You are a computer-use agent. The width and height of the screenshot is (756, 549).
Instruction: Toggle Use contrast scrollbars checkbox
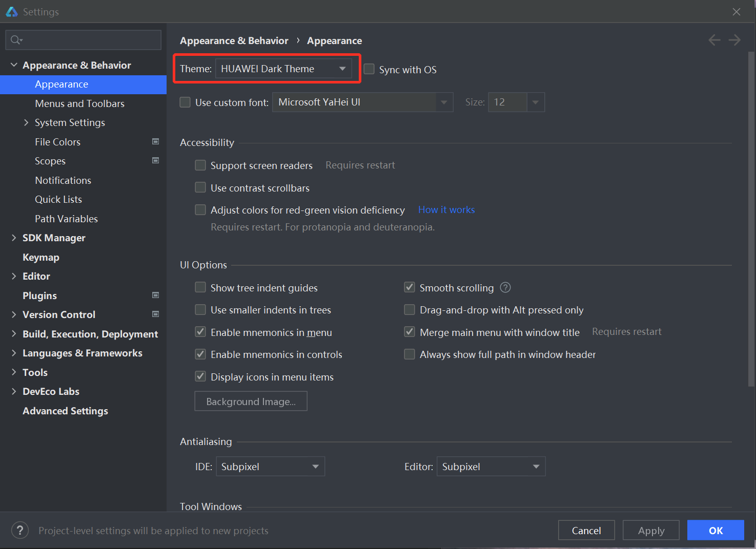point(200,187)
